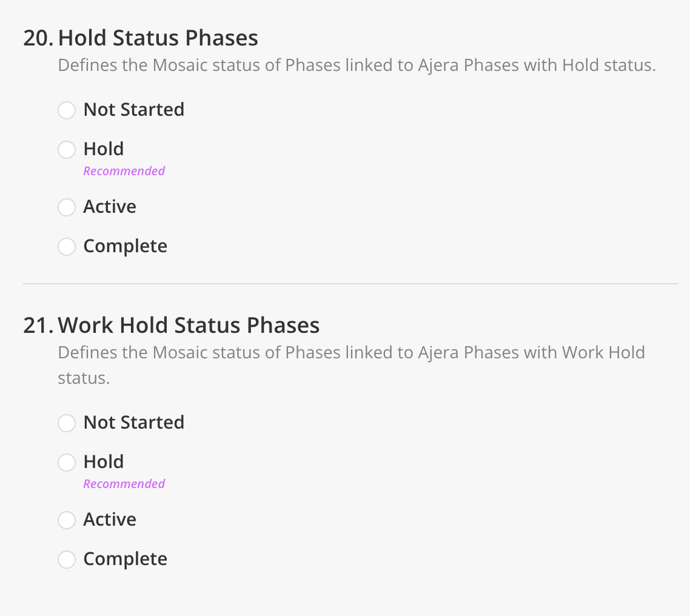
Task: Click the Not Started label in section 20
Action: pos(134,110)
